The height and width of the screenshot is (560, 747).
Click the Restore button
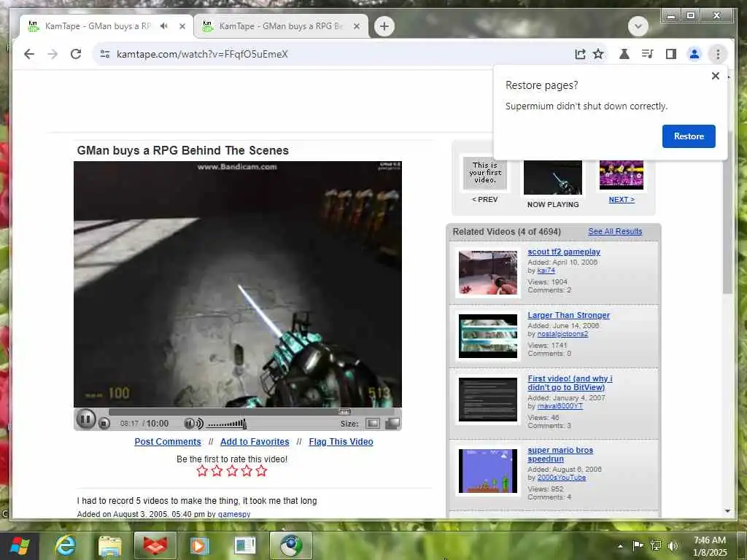pyautogui.click(x=689, y=136)
